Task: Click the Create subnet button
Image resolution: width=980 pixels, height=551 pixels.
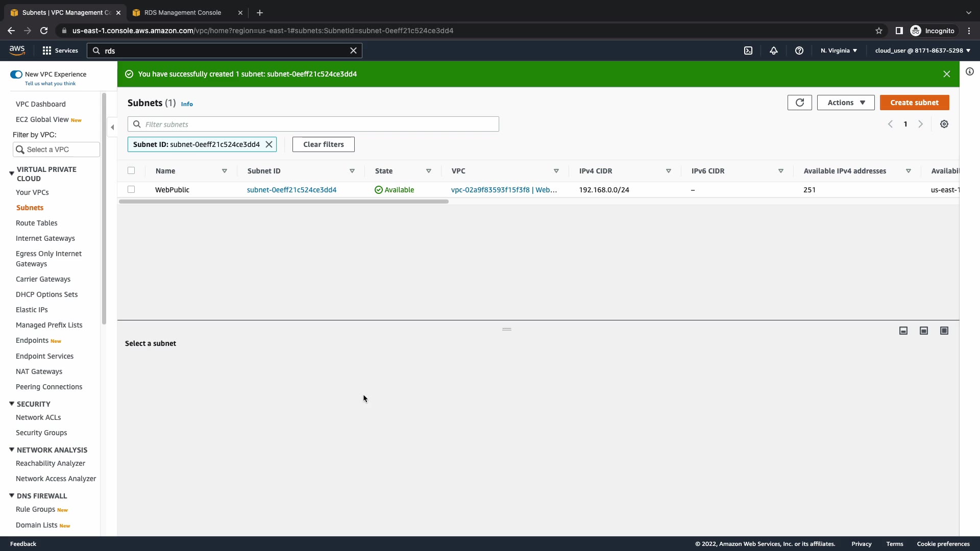Action: coord(914,103)
